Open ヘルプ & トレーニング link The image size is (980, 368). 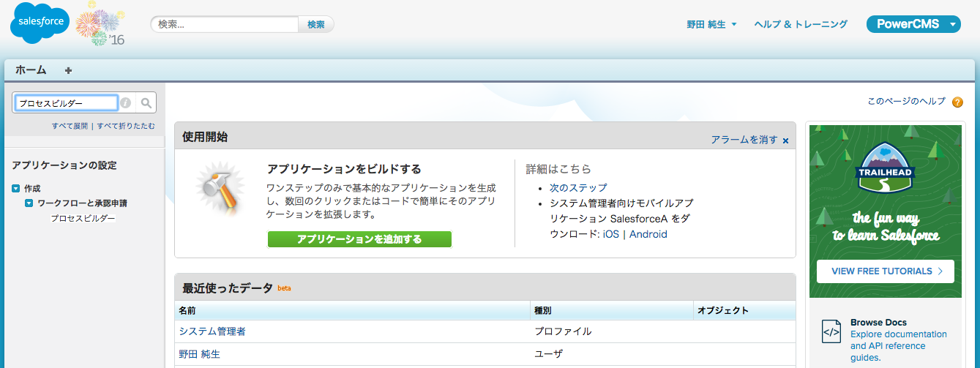[801, 24]
